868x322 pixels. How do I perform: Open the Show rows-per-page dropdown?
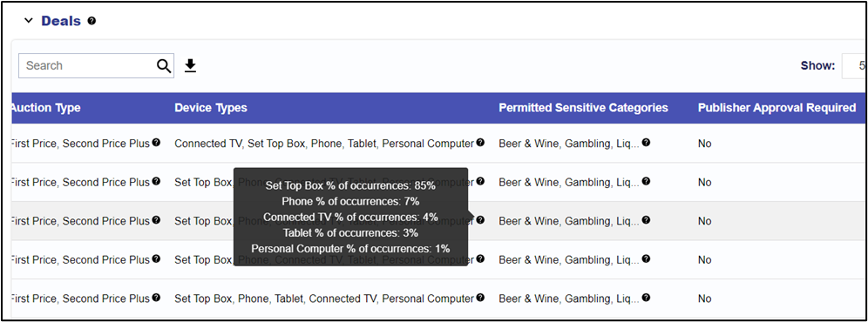pyautogui.click(x=854, y=66)
